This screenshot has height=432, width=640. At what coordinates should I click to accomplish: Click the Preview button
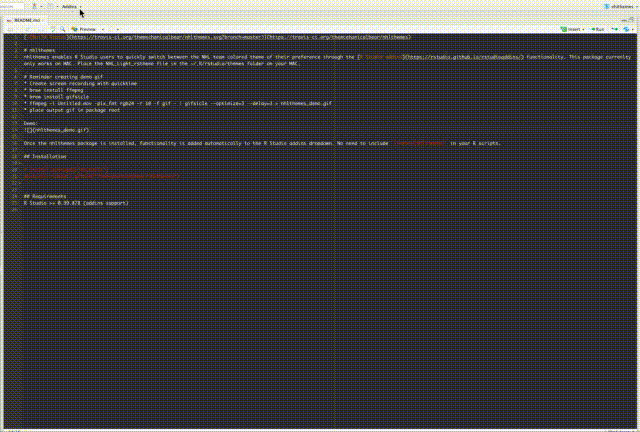coord(84,29)
